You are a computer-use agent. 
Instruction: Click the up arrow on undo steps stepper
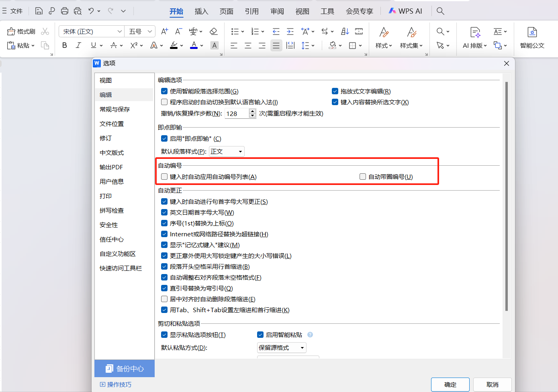coord(252,111)
